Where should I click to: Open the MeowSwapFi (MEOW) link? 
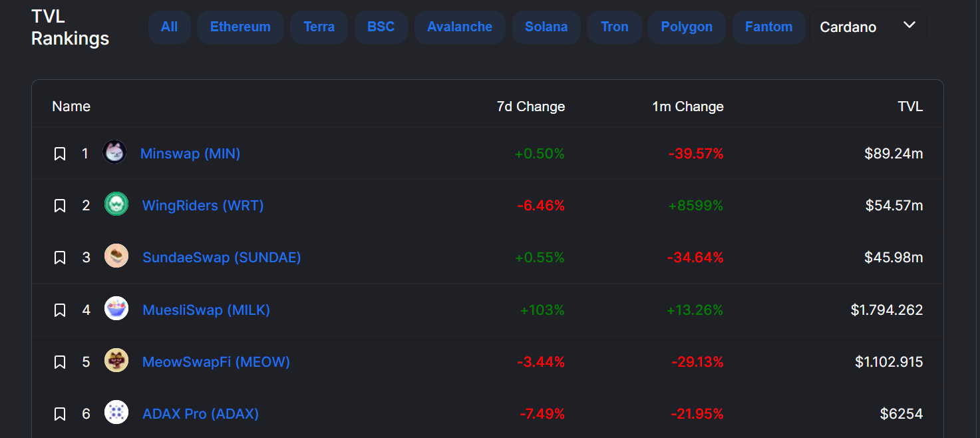pyautogui.click(x=216, y=362)
